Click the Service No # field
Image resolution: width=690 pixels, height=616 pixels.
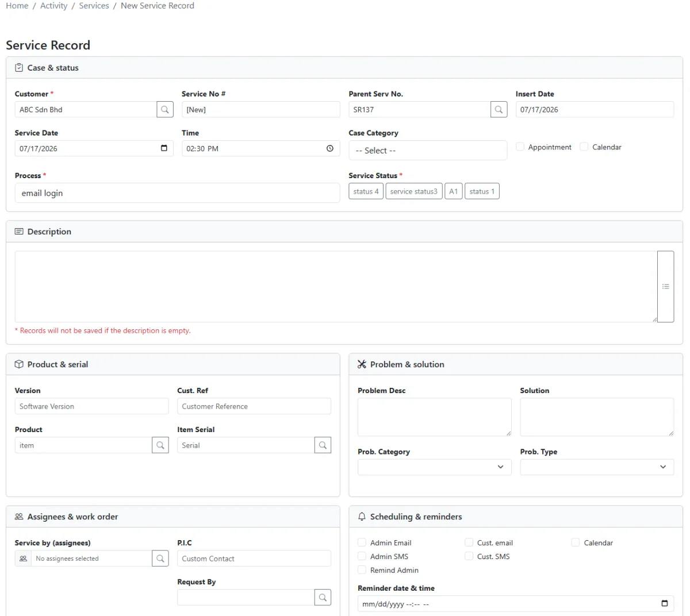pyautogui.click(x=261, y=110)
